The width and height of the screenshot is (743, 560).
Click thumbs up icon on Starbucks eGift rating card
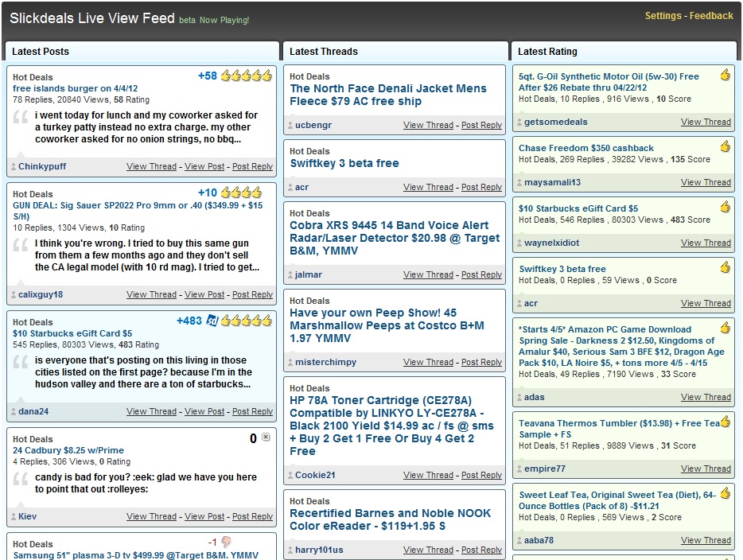click(x=725, y=207)
